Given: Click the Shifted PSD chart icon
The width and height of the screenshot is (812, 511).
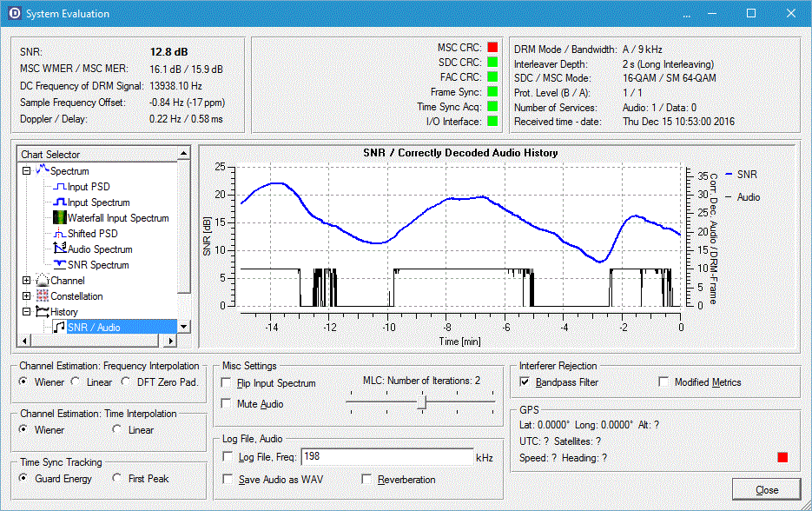Looking at the screenshot, I should (60, 233).
